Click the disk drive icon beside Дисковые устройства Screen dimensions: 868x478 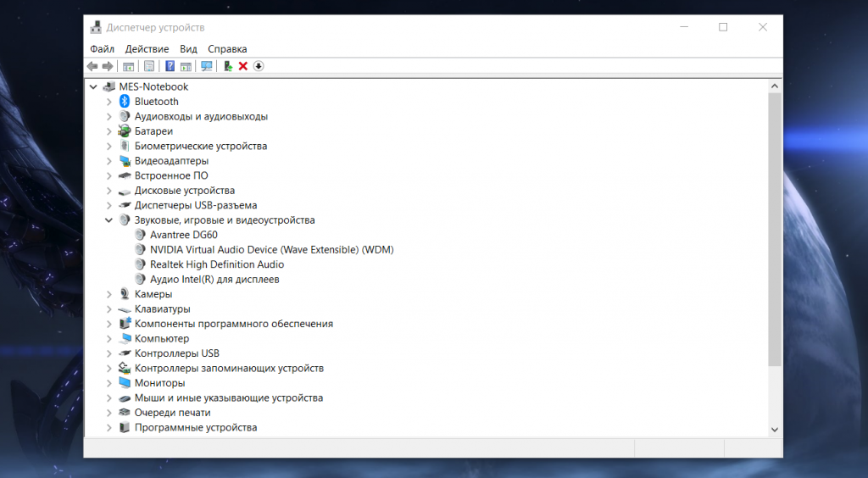(x=125, y=191)
